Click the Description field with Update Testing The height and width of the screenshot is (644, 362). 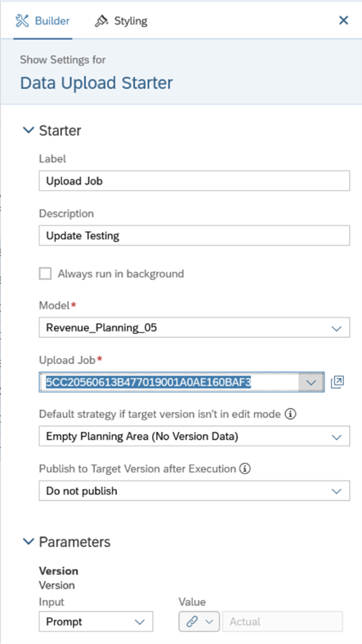tap(194, 235)
